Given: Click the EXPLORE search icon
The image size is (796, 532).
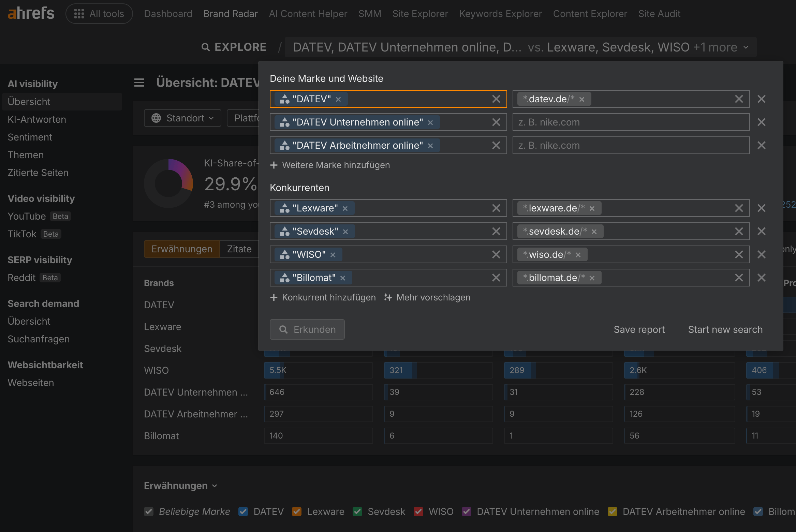Looking at the screenshot, I should coord(206,47).
